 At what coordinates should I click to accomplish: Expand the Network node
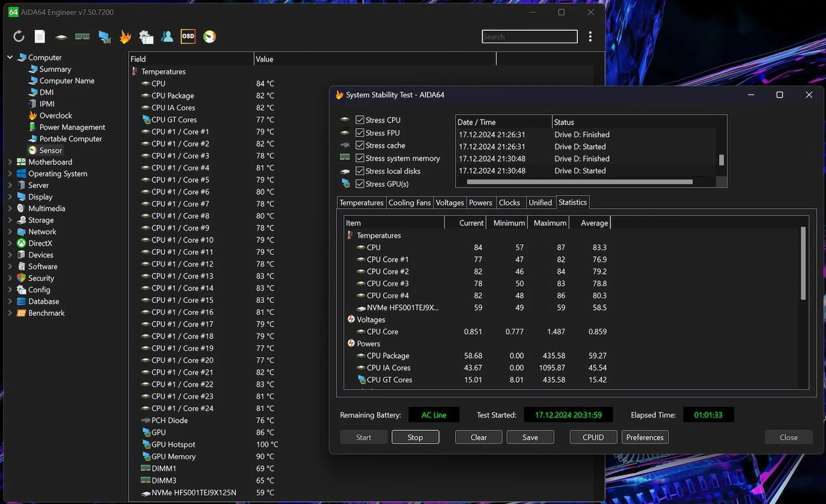pos(9,232)
